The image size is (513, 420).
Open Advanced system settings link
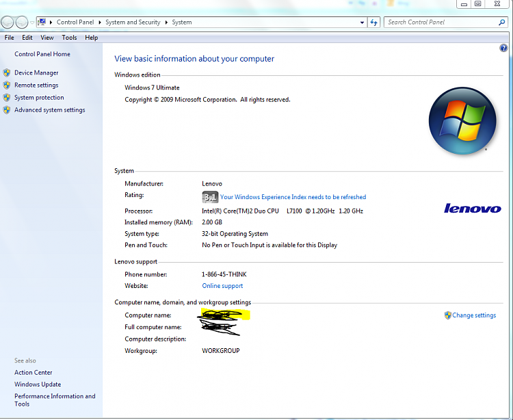[x=50, y=110]
